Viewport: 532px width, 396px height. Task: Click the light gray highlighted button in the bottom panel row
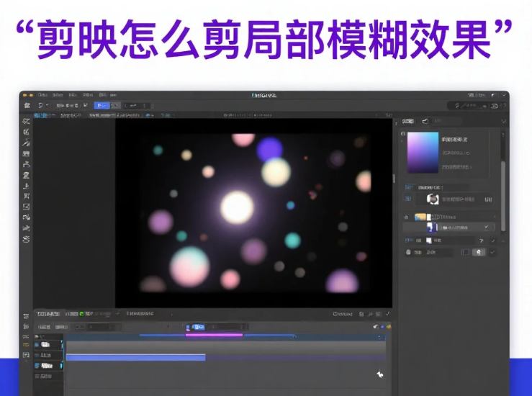[479, 252]
